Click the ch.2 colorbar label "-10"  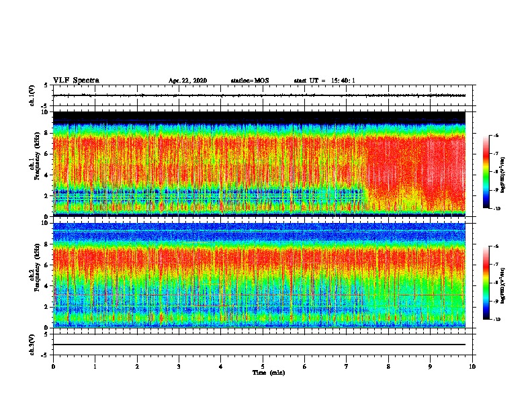pos(497,320)
